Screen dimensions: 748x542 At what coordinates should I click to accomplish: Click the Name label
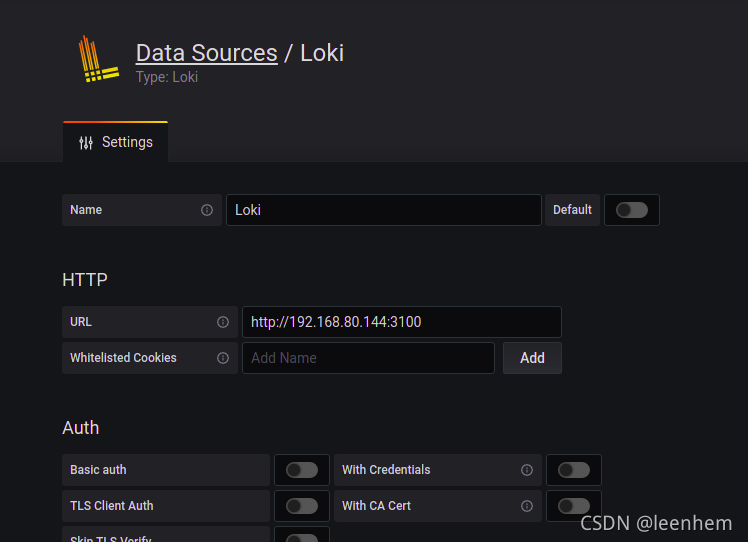86,210
